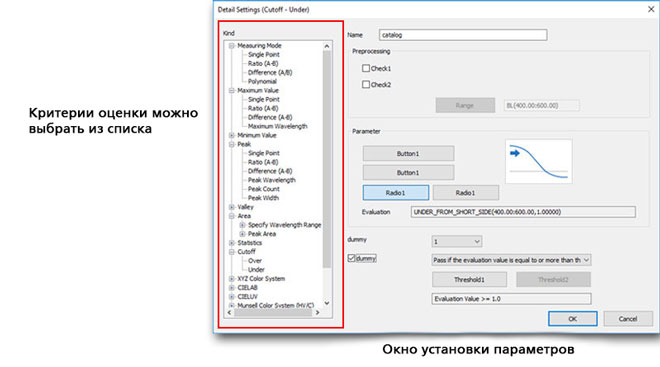Collapse the Area tree node
The height and width of the screenshot is (367, 660).
coord(232,216)
